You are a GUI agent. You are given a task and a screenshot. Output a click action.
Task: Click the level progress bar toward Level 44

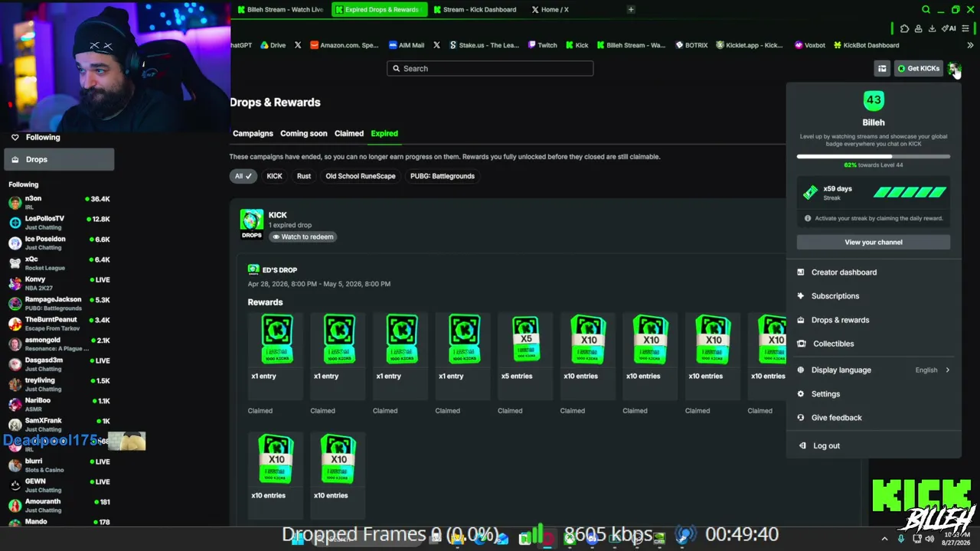[874, 156]
